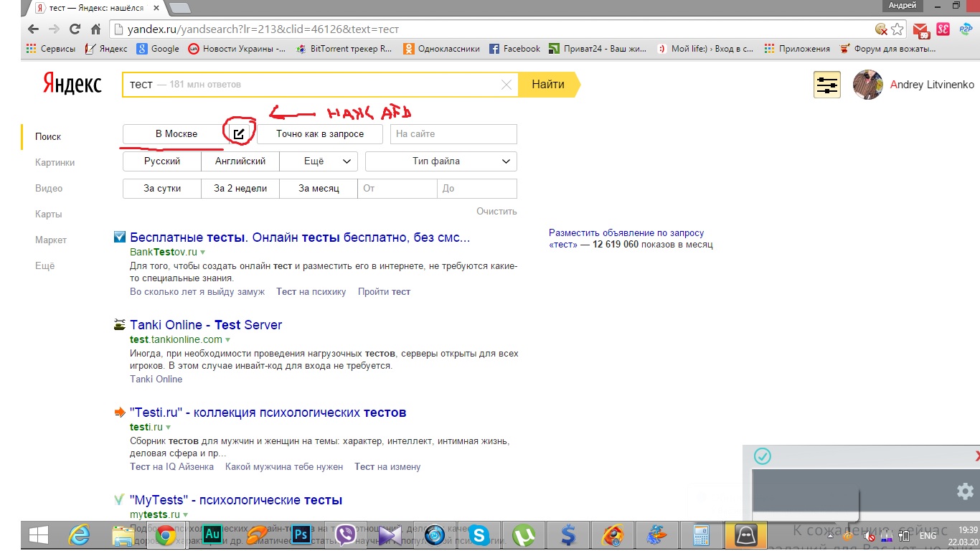Switch to Картинки in the sidebar
The height and width of the screenshot is (551, 980).
click(x=55, y=162)
